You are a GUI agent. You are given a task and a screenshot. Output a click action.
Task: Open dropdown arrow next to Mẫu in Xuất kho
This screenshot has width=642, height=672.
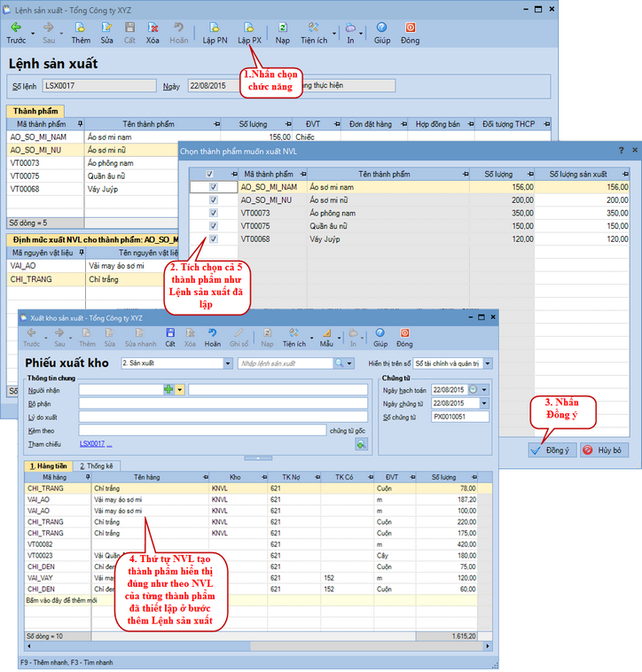click(x=339, y=338)
